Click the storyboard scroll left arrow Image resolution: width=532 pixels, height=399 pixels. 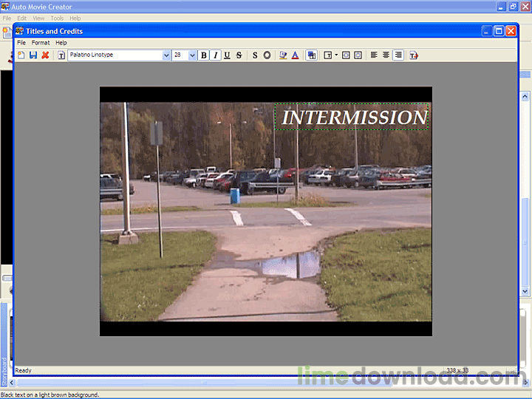(12, 383)
